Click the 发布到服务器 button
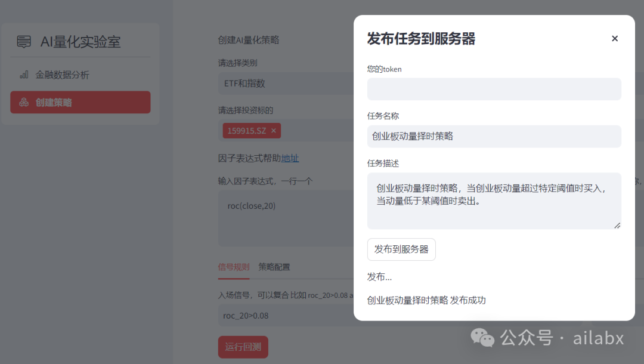 pos(401,249)
